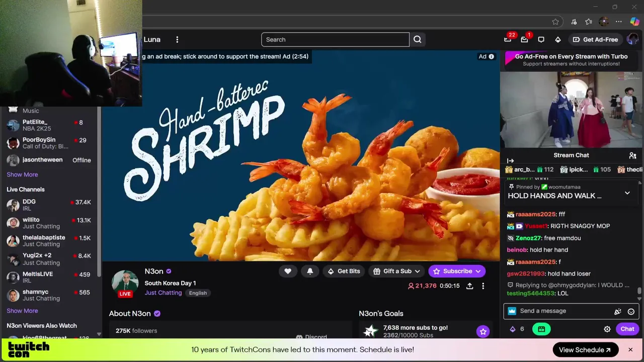The height and width of the screenshot is (362, 644).
Task: Click the browser profile avatar icon
Action: [x=604, y=22]
